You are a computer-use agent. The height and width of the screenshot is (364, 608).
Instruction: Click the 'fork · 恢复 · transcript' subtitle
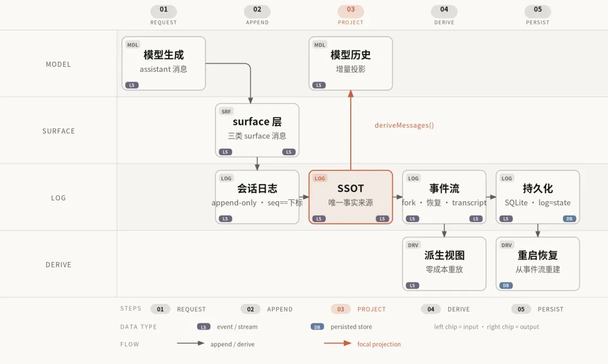[444, 203]
